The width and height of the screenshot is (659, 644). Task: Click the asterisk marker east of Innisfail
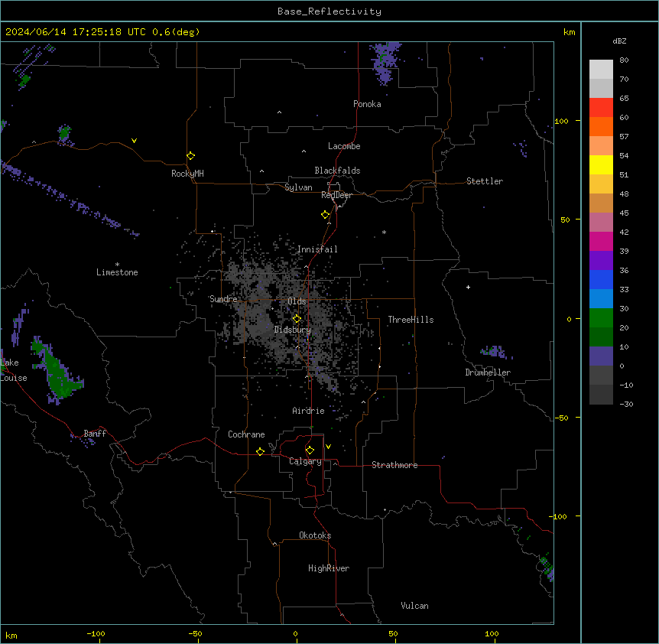pyautogui.click(x=384, y=232)
